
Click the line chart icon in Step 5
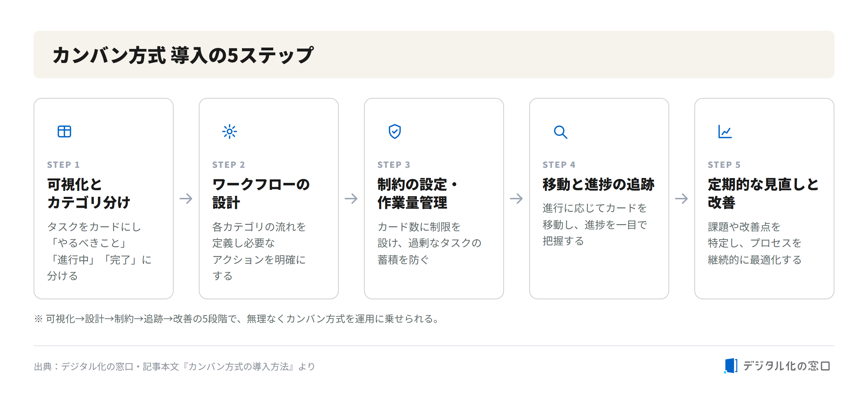pos(725,131)
